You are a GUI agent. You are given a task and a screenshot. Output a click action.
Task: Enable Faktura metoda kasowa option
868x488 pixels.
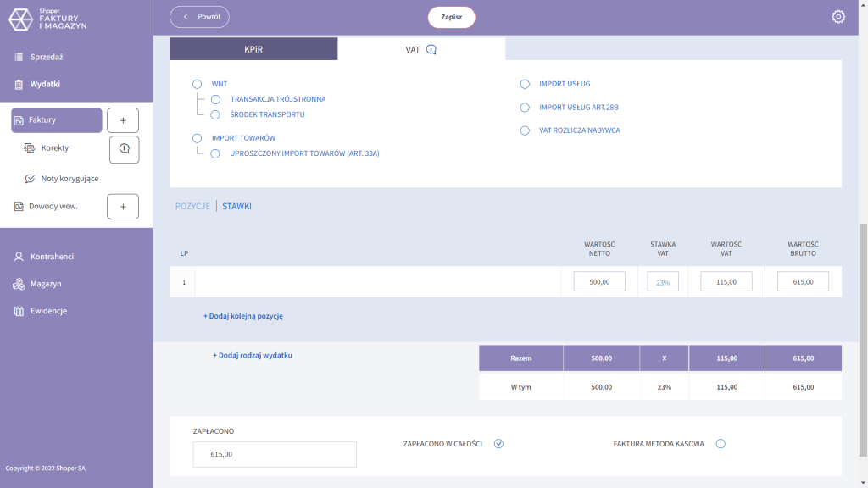click(721, 444)
